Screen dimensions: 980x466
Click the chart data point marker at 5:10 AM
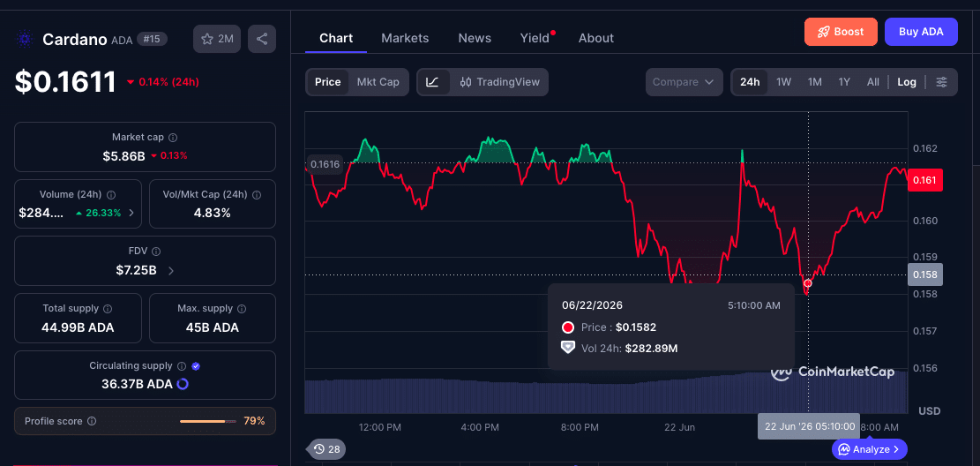click(808, 283)
